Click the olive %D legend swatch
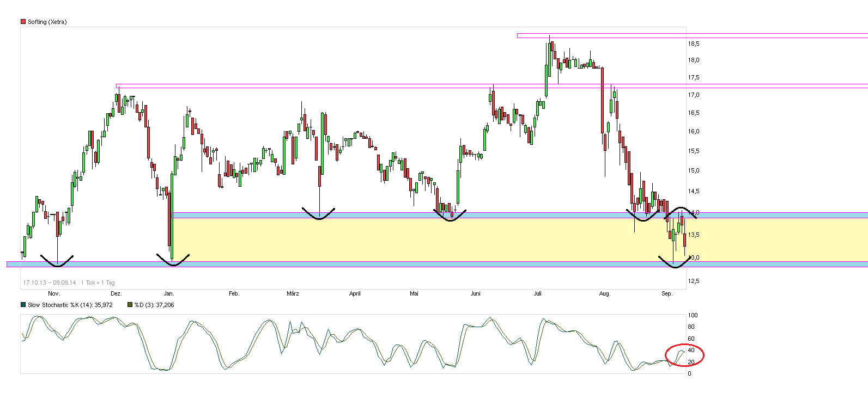 click(130, 305)
